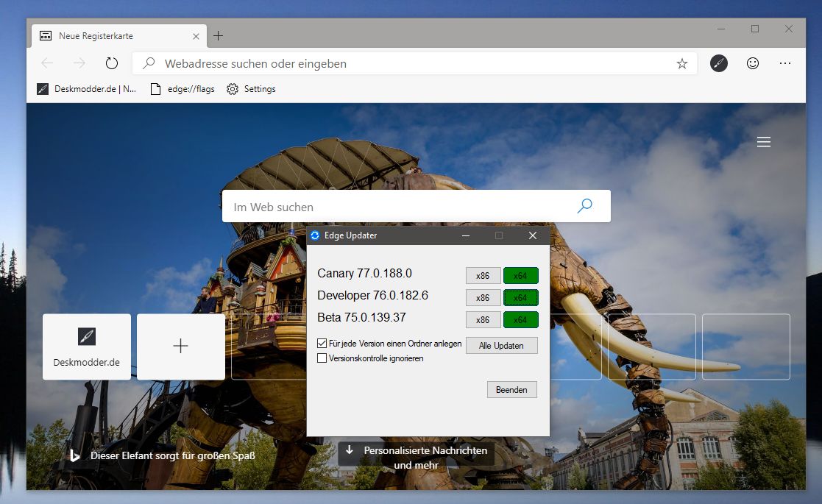Image resolution: width=822 pixels, height=504 pixels.
Task: Open a new tab with plus icon
Action: point(218,35)
